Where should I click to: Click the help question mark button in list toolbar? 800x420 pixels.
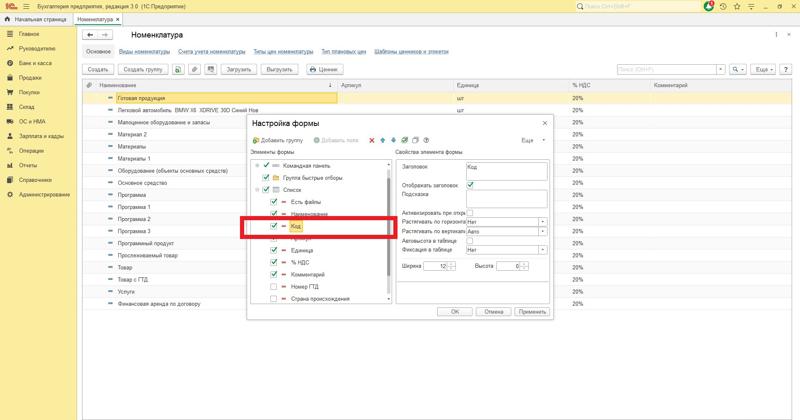tap(786, 69)
